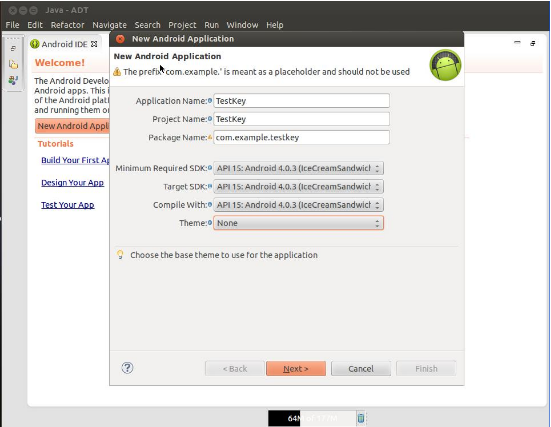
Task: Open Design Your App tutorial link
Action: click(72, 183)
